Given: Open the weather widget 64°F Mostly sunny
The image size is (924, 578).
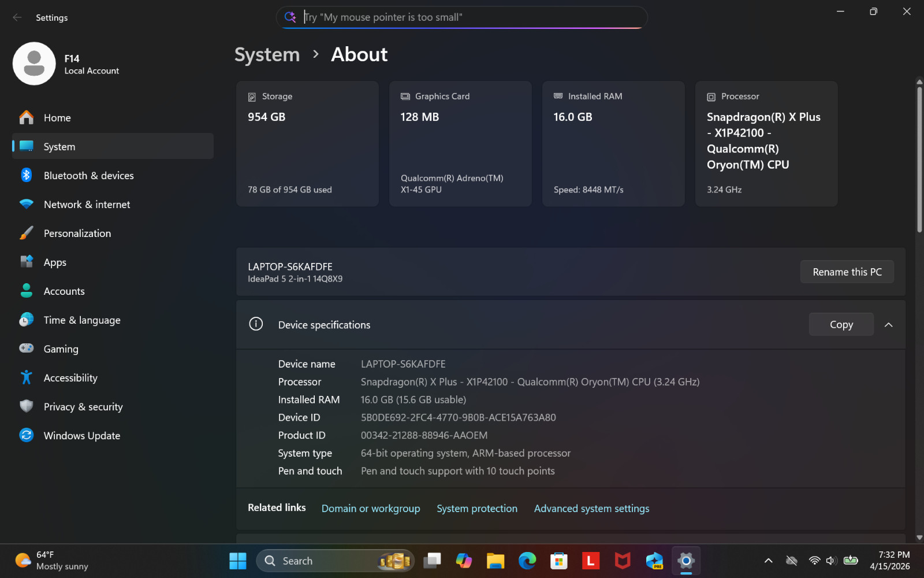Looking at the screenshot, I should pyautogui.click(x=52, y=561).
